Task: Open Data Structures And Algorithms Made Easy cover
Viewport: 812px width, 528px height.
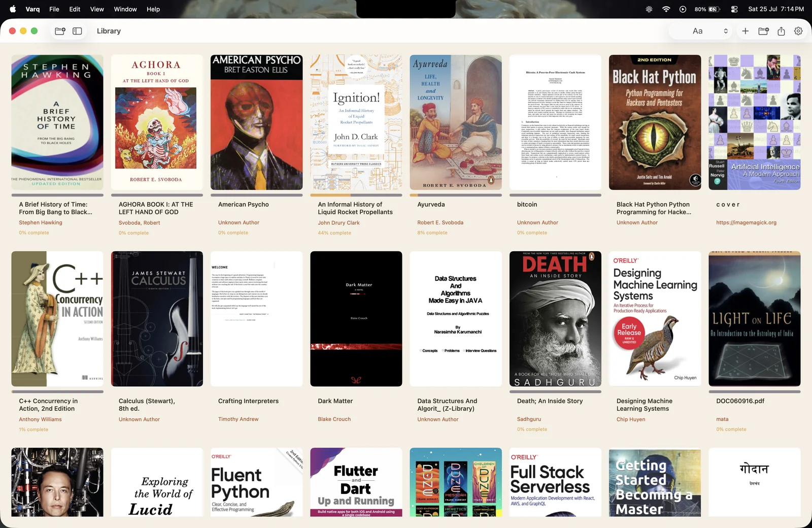Action: [x=456, y=319]
